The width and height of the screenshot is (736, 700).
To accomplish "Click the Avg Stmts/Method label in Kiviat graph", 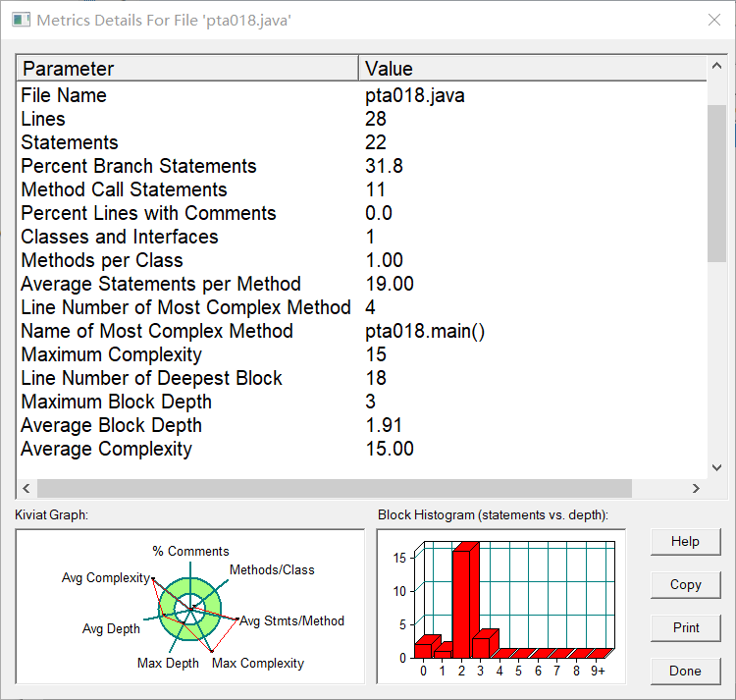I will pos(292,620).
